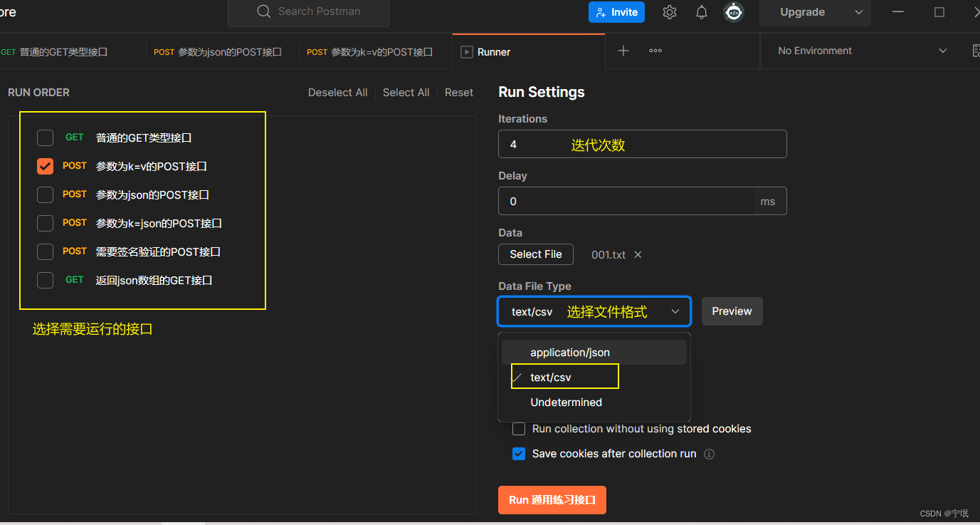Check the 返回json数组的GET接口 request
Viewport: 980px width, 525px height.
click(x=45, y=280)
